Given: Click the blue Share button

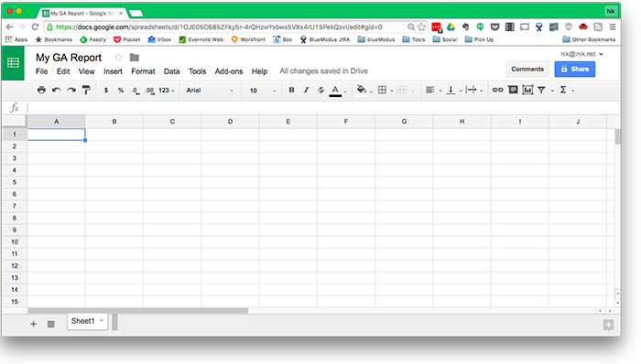Looking at the screenshot, I should tap(575, 69).
